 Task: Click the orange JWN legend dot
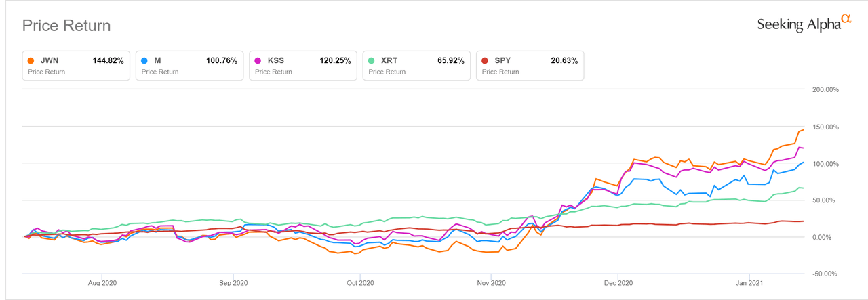point(31,61)
